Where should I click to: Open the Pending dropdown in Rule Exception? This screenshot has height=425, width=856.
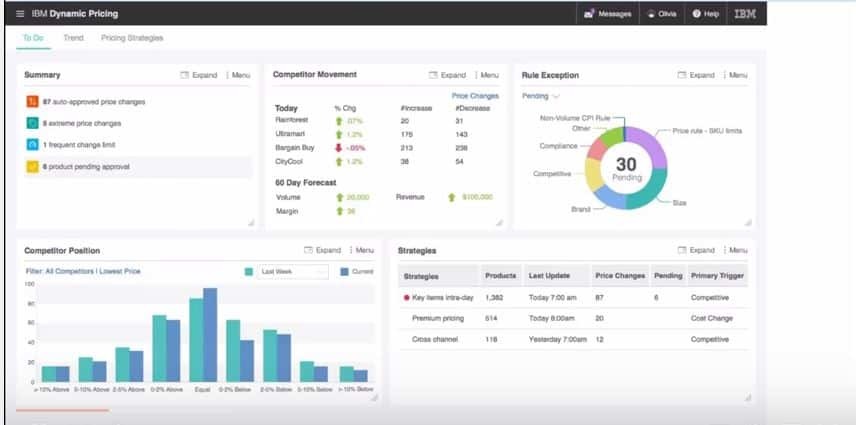540,96
